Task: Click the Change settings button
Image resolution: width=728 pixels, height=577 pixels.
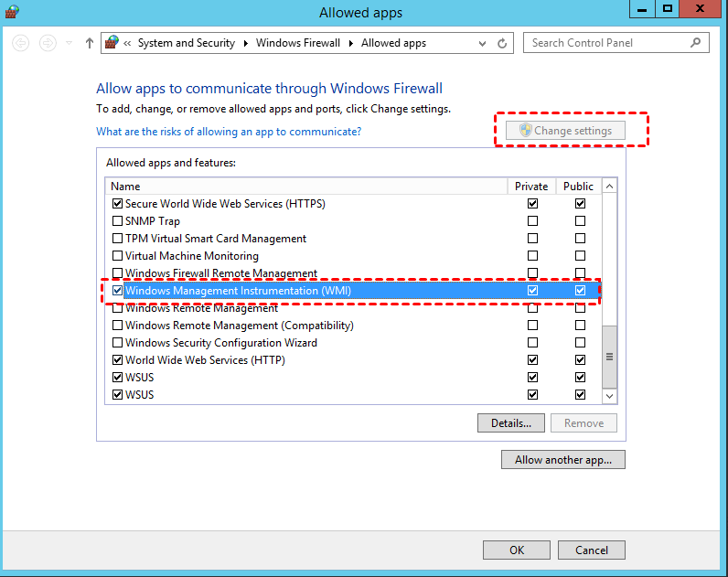Action: tap(565, 131)
